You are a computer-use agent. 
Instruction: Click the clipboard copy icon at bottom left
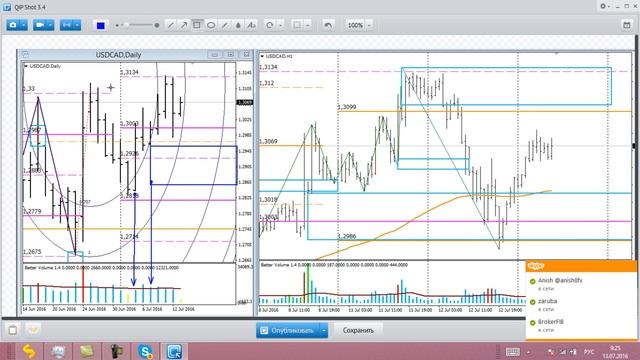13,330
